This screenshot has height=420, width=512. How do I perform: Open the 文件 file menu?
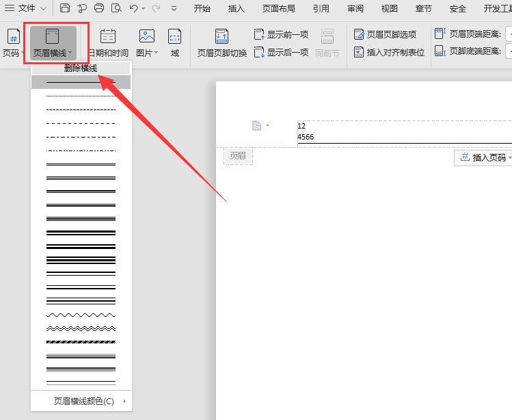[x=26, y=8]
